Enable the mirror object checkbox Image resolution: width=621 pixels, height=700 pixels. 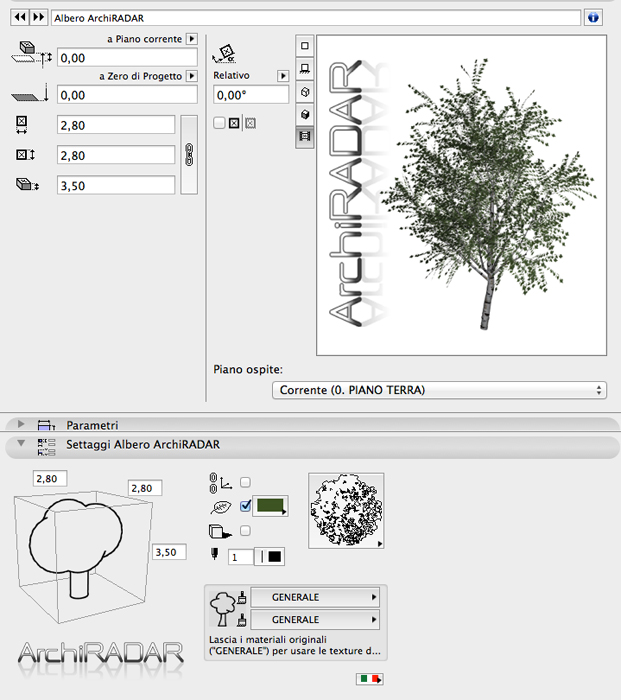219,123
